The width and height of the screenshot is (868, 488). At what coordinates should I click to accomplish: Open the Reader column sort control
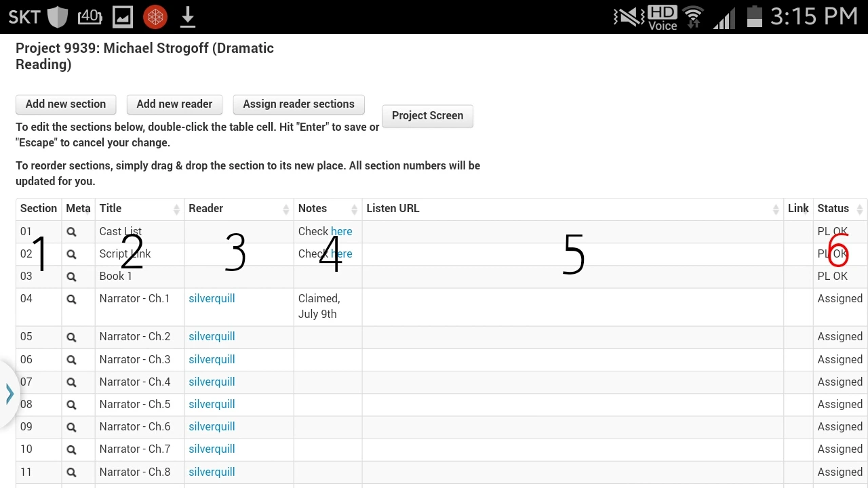[285, 208]
